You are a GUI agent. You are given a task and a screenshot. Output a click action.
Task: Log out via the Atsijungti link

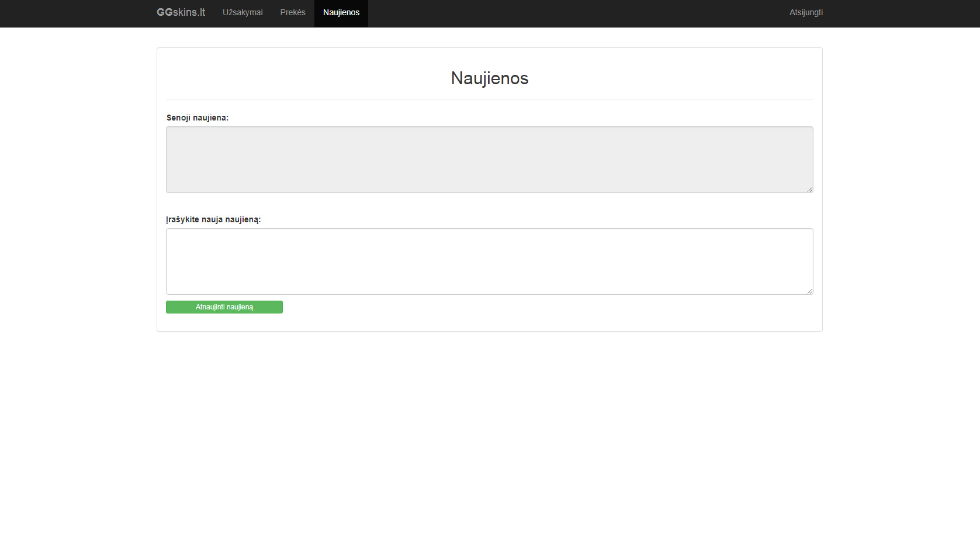(x=806, y=12)
